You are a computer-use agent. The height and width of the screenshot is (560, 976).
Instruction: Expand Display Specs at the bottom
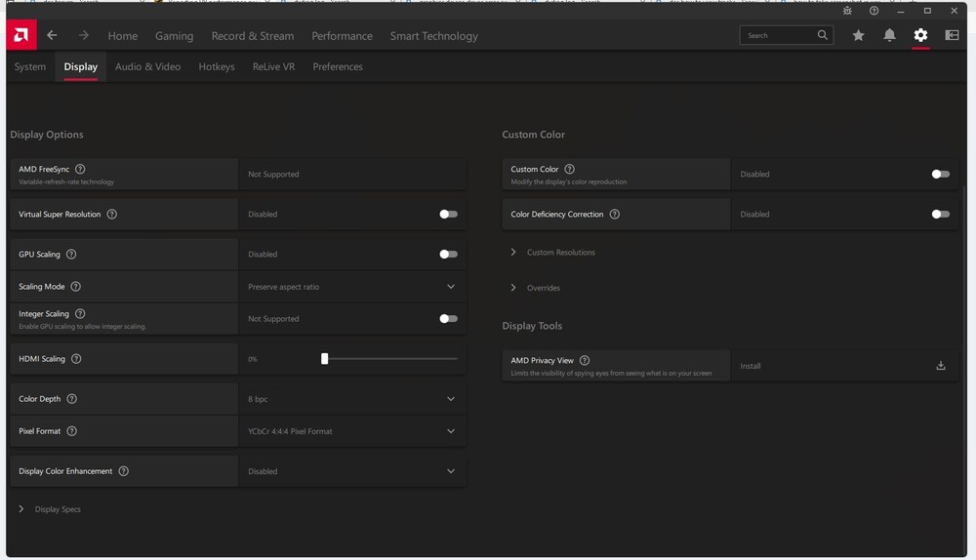(57, 509)
